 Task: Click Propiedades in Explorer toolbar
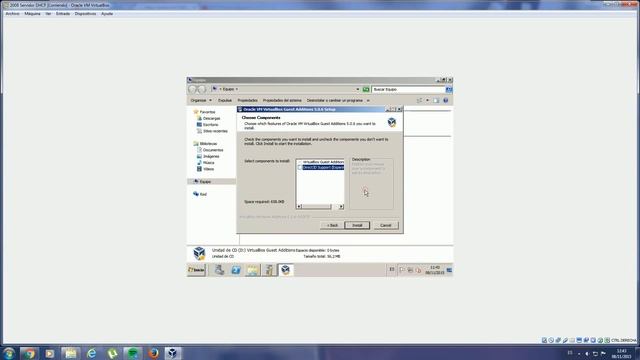tap(247, 100)
